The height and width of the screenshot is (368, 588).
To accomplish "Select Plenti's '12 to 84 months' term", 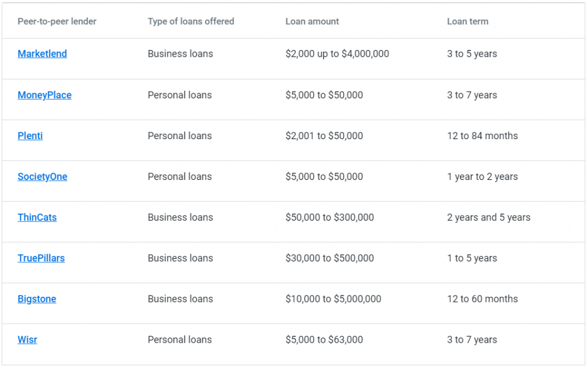I will (482, 136).
